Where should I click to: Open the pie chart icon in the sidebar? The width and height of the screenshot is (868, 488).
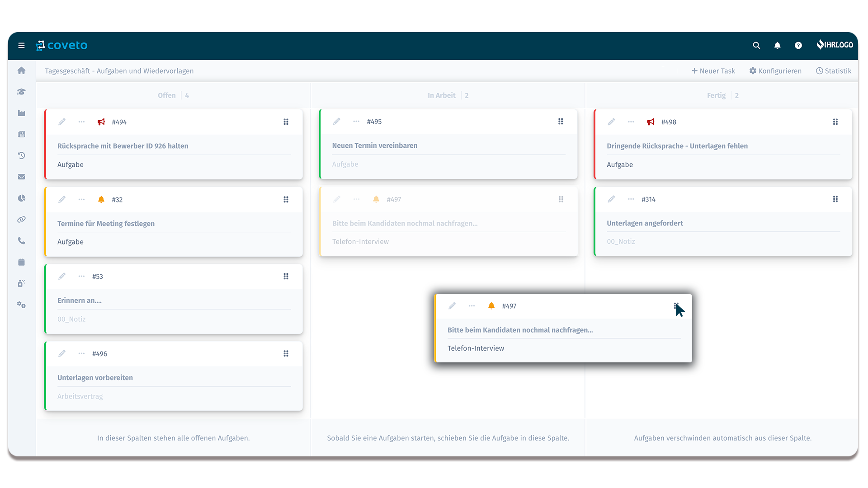tap(21, 198)
